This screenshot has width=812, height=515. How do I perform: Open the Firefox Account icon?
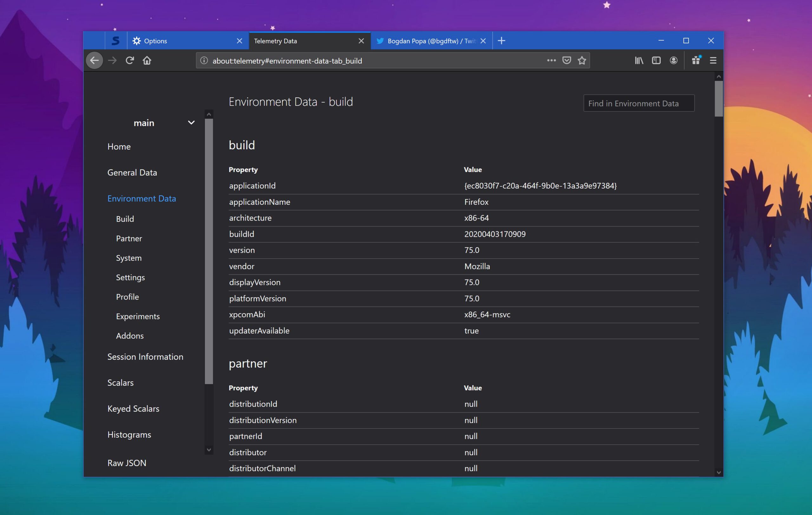tap(674, 61)
